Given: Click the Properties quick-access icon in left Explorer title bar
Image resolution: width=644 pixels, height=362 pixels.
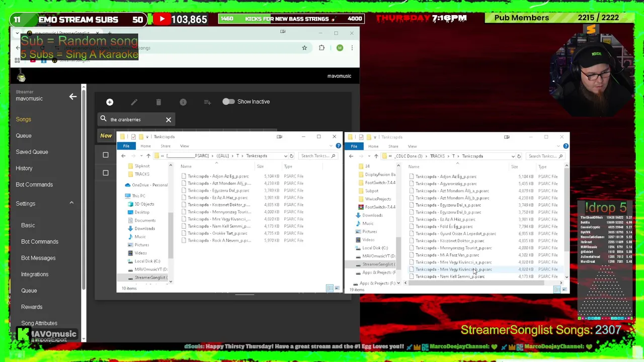Looking at the screenshot, I should click(133, 137).
